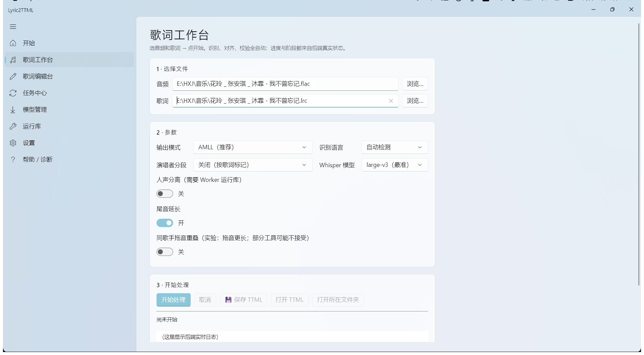Click the music note icon for 歌词工作台
This screenshot has height=355, width=644.
tap(13, 60)
